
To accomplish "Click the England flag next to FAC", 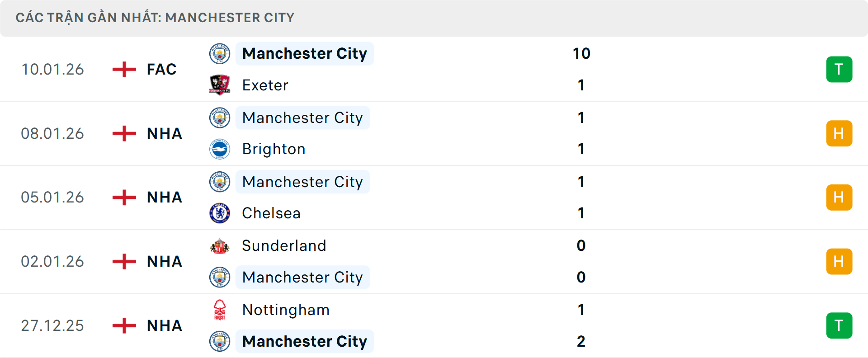I will 123,69.
